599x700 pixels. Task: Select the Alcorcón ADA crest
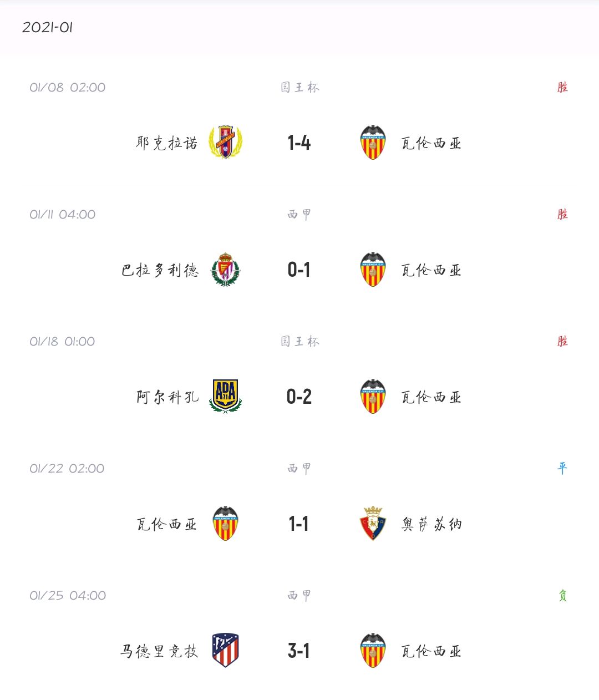click(x=225, y=396)
